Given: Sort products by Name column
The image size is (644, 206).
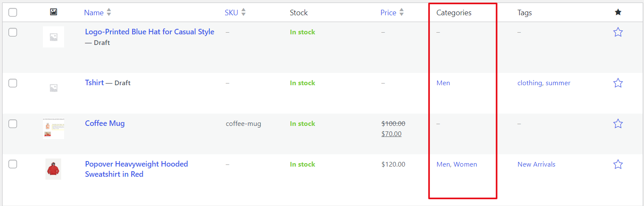Looking at the screenshot, I should point(94,13).
